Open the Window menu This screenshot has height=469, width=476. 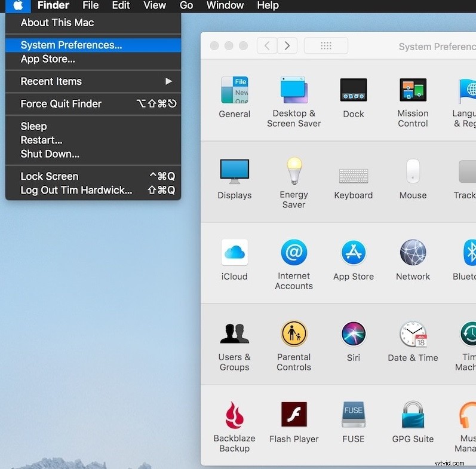[x=225, y=5]
